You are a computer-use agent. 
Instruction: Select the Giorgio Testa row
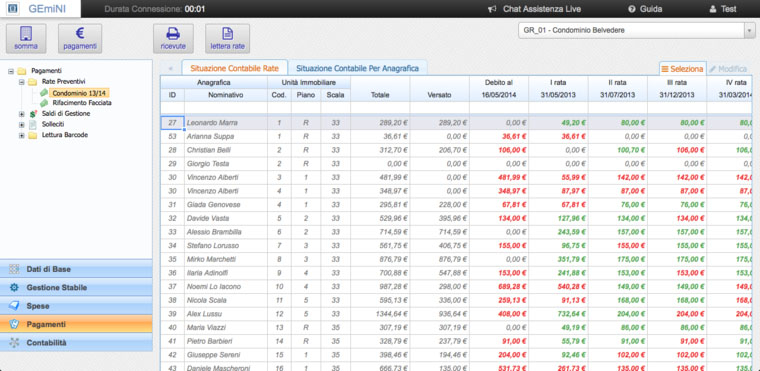456,164
